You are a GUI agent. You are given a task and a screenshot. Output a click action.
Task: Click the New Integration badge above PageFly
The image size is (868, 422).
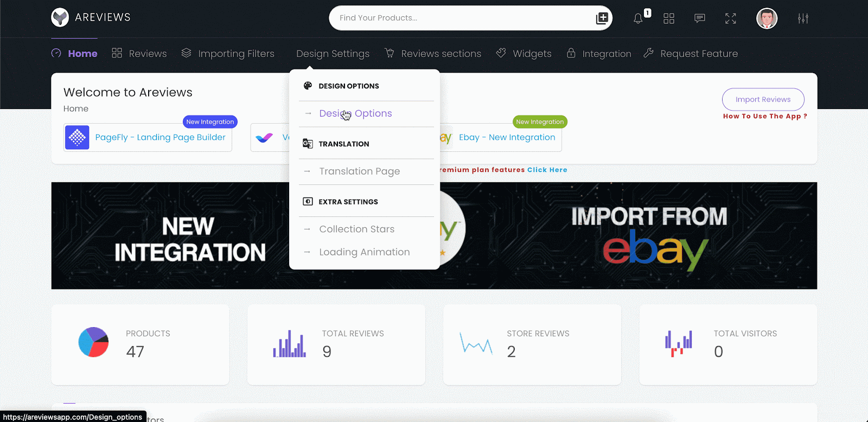coord(210,122)
